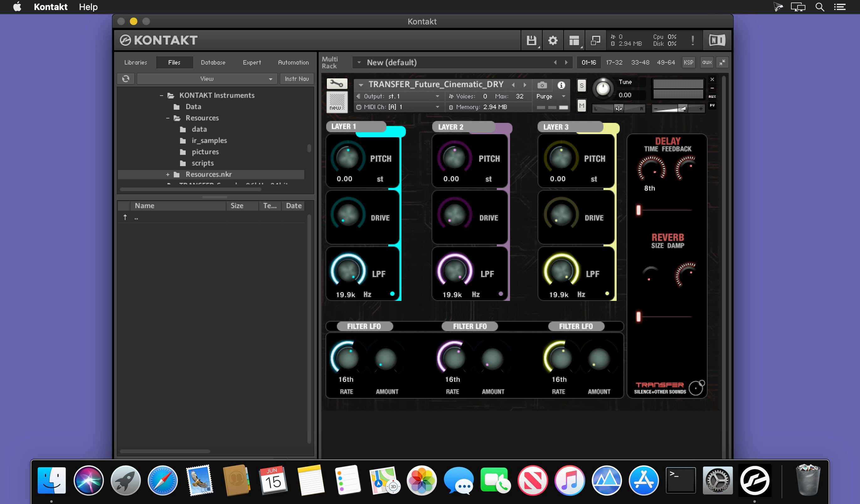This screenshot has height=504, width=860.
Task: Adjust the instrument pan slider
Action: point(618,109)
